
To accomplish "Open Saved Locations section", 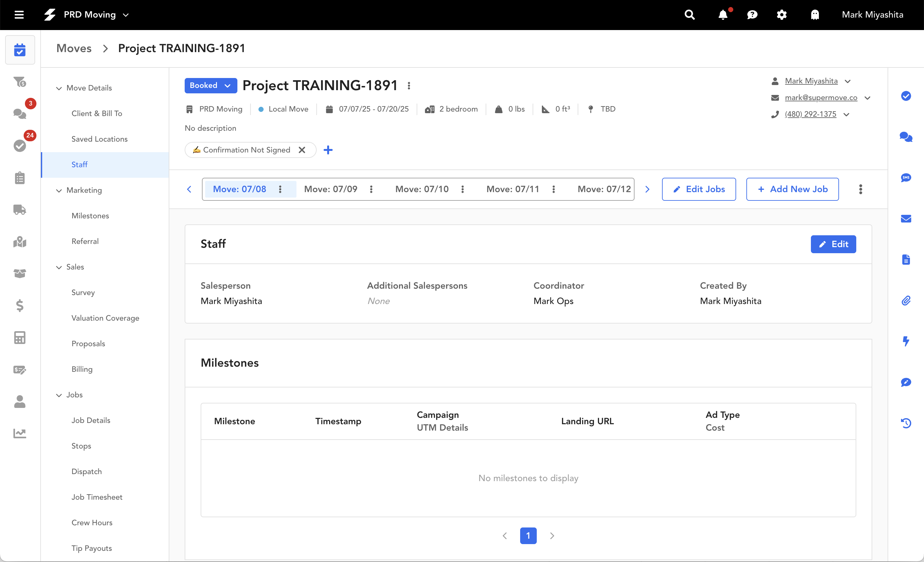I will pos(99,139).
